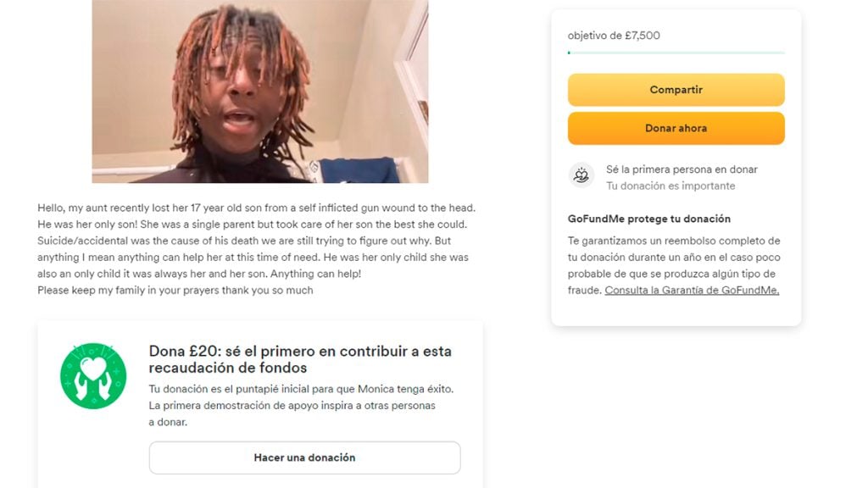
Task: Click the fundraising goal progress bar
Action: coord(676,53)
